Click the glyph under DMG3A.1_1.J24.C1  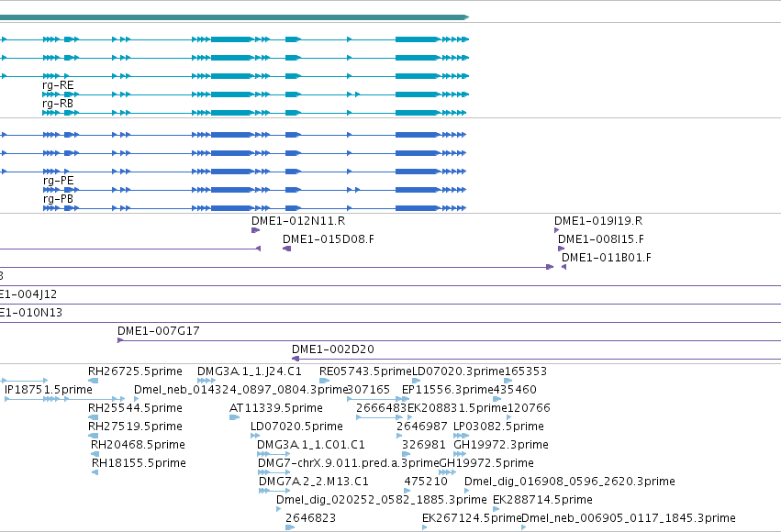tap(206, 381)
